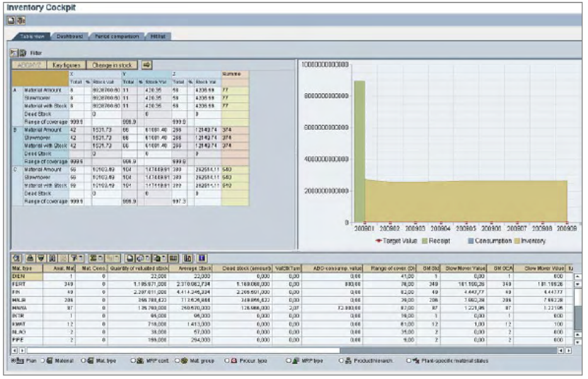Select the MRP cont. radio button

[133, 361]
